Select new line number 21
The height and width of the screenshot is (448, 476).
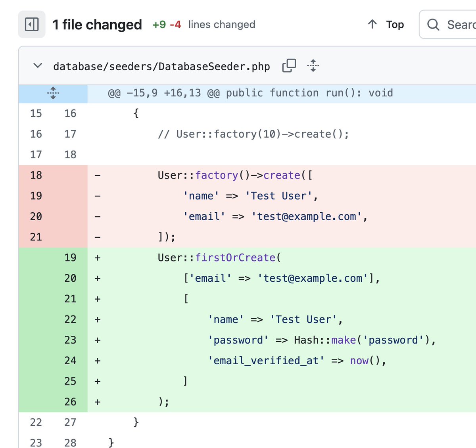click(70, 299)
